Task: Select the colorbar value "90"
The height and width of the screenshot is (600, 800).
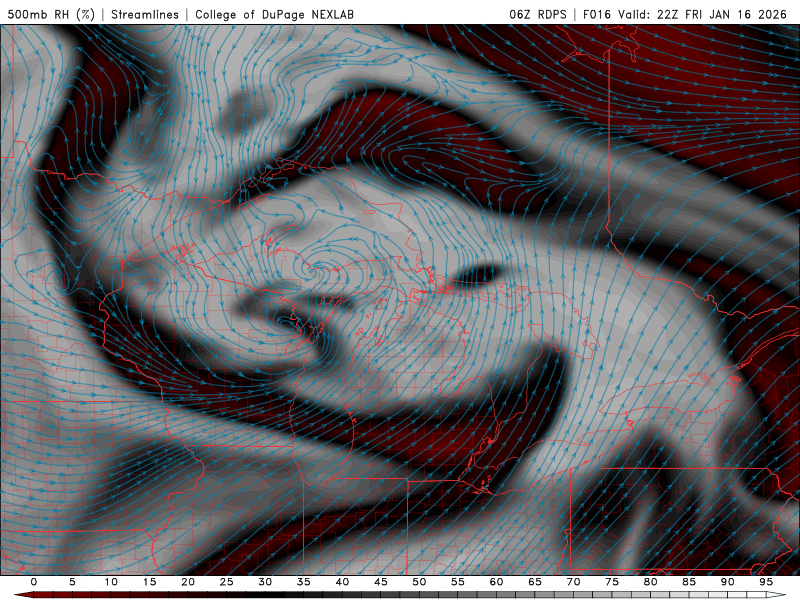Action: click(728, 582)
